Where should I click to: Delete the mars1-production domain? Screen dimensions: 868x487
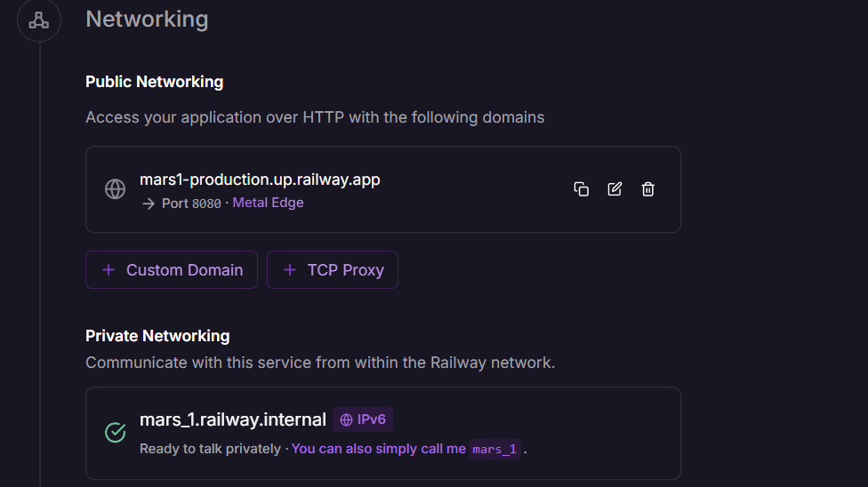[x=647, y=189]
